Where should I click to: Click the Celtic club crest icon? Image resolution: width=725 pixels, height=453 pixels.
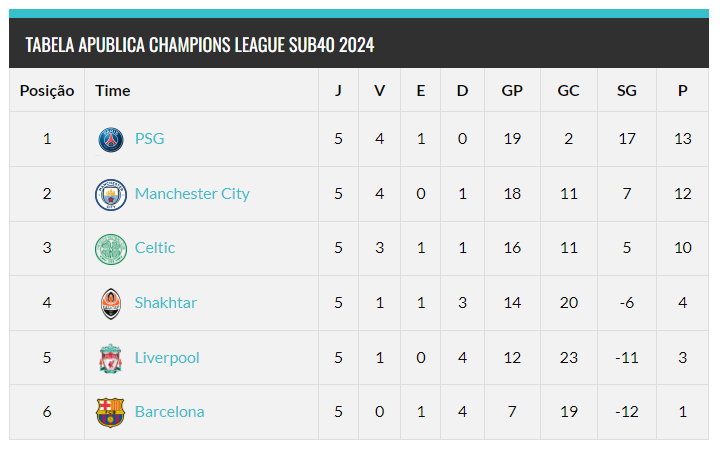pyautogui.click(x=111, y=248)
